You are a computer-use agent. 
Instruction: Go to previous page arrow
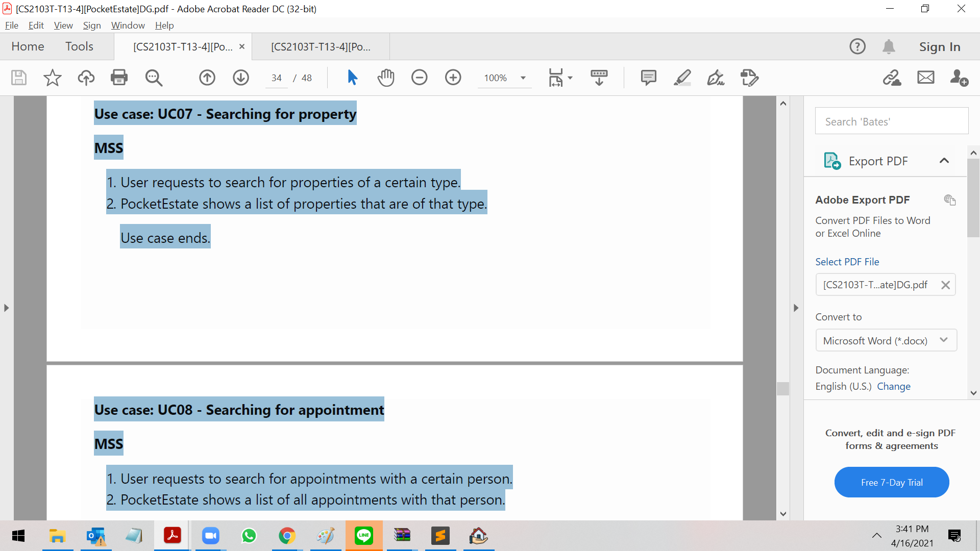(207, 78)
